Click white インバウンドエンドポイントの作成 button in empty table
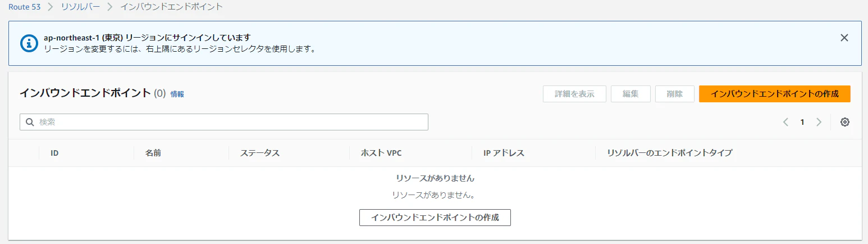This screenshot has height=244, width=868. click(435, 218)
